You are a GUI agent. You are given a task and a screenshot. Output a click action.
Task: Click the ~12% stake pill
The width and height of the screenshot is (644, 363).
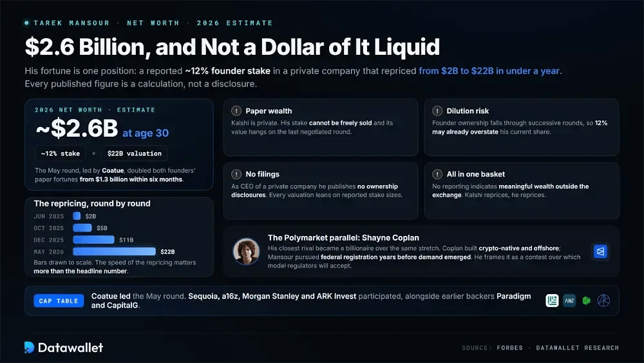click(61, 153)
